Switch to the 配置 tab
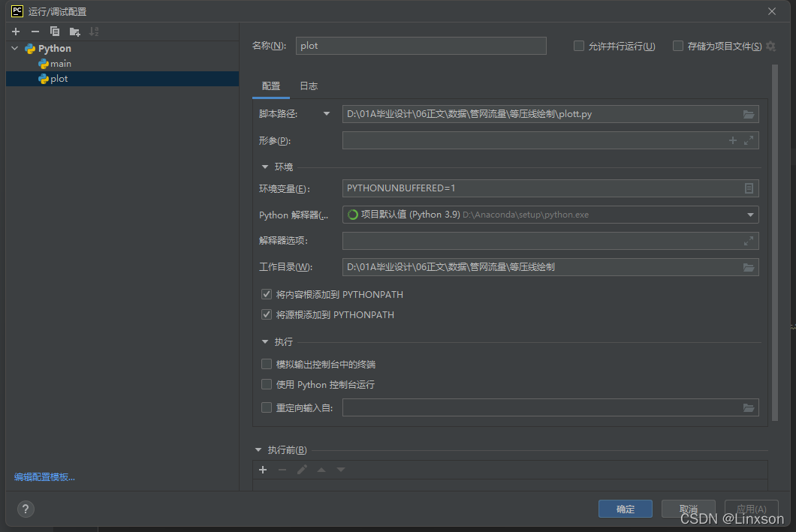The width and height of the screenshot is (796, 532). [x=271, y=86]
